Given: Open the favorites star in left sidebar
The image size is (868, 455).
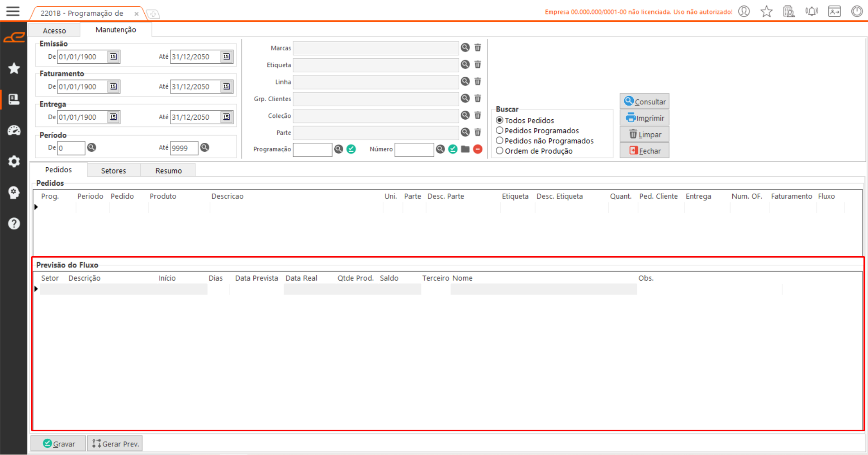Looking at the screenshot, I should (14, 68).
